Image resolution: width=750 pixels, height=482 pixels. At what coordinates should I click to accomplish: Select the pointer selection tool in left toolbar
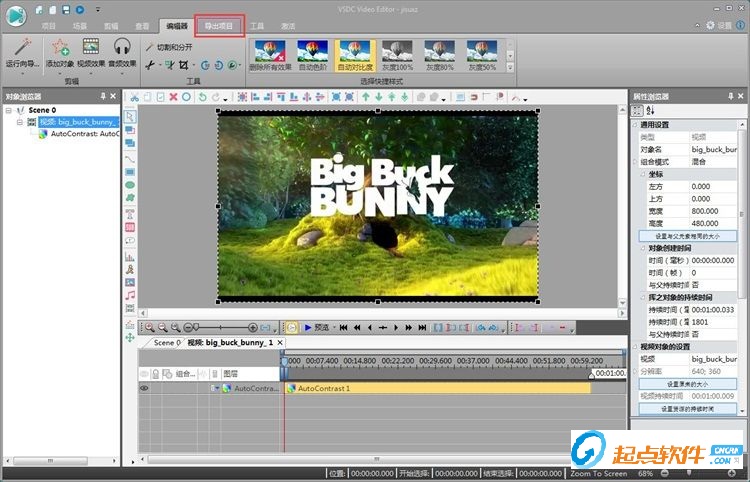point(130,117)
